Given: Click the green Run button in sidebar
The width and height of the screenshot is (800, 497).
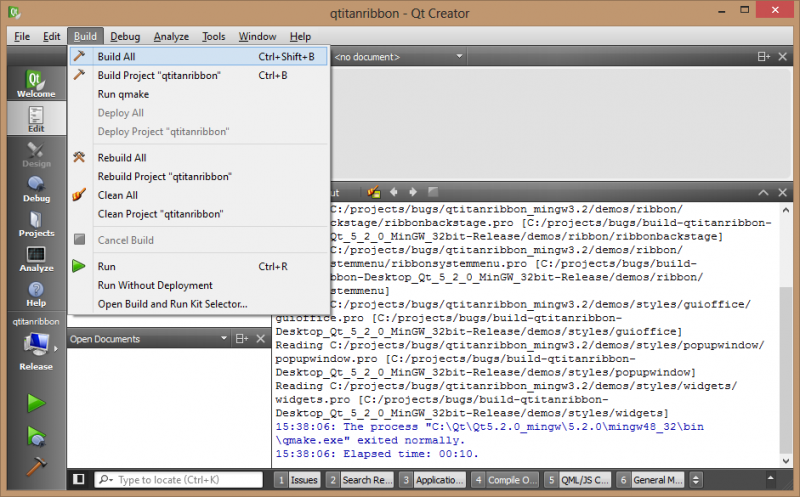Looking at the screenshot, I should 35,403.
